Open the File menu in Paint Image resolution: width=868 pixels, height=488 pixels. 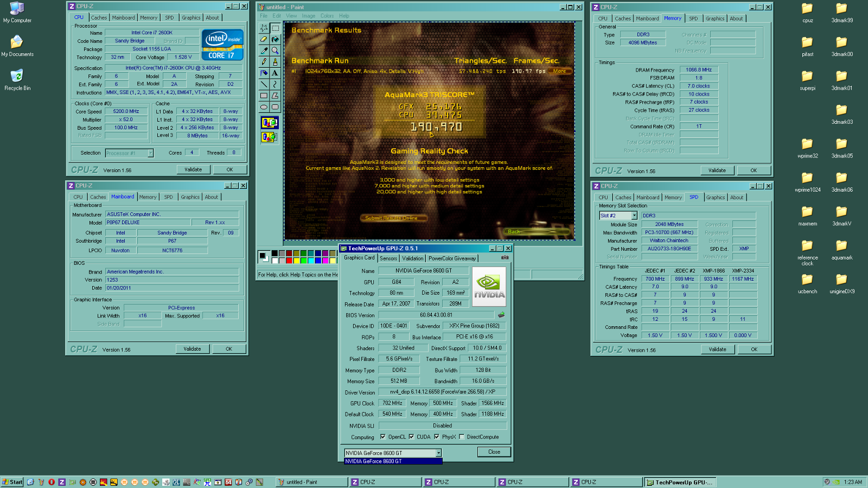(264, 16)
